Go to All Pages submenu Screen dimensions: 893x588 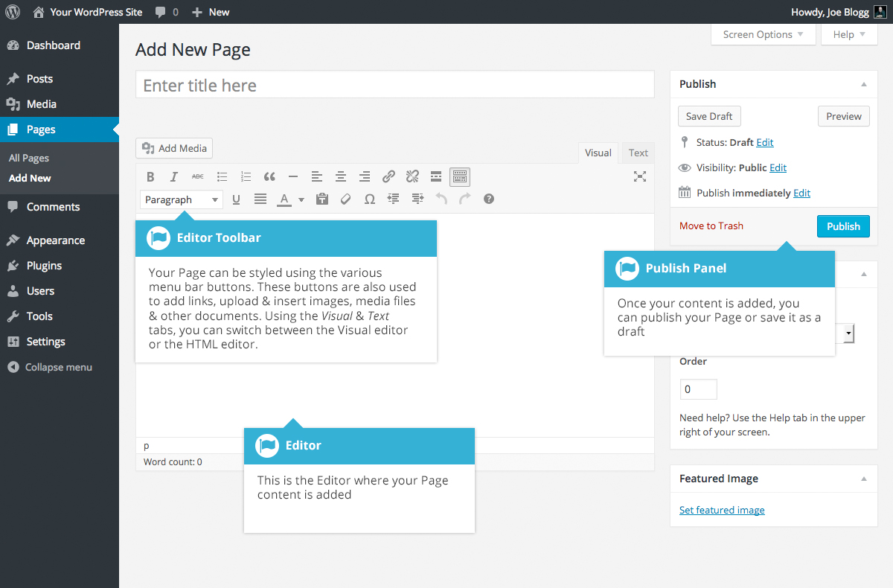29,158
